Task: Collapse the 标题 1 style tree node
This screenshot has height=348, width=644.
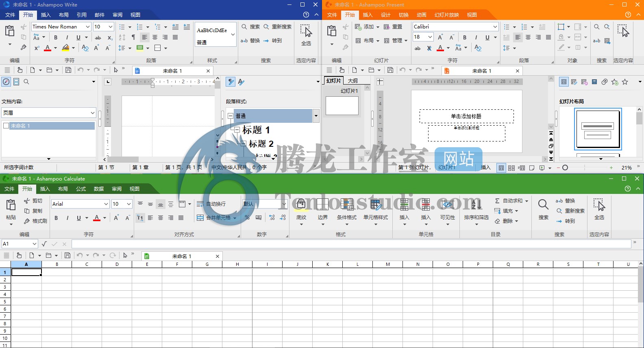Action: tap(237, 130)
